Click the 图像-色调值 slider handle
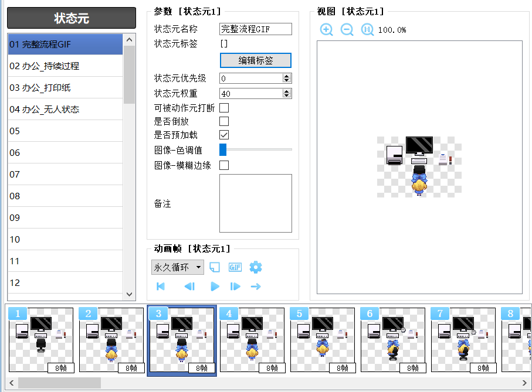 pyautogui.click(x=223, y=150)
